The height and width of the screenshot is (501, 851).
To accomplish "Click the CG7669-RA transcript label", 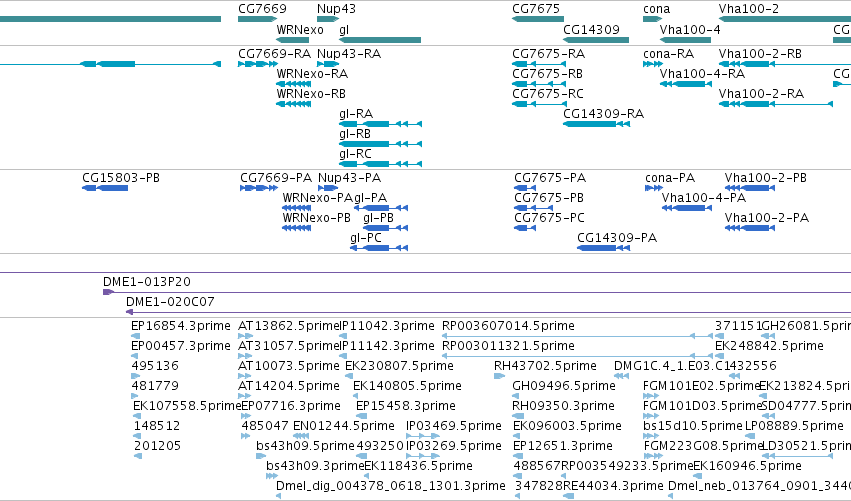I will (275, 54).
